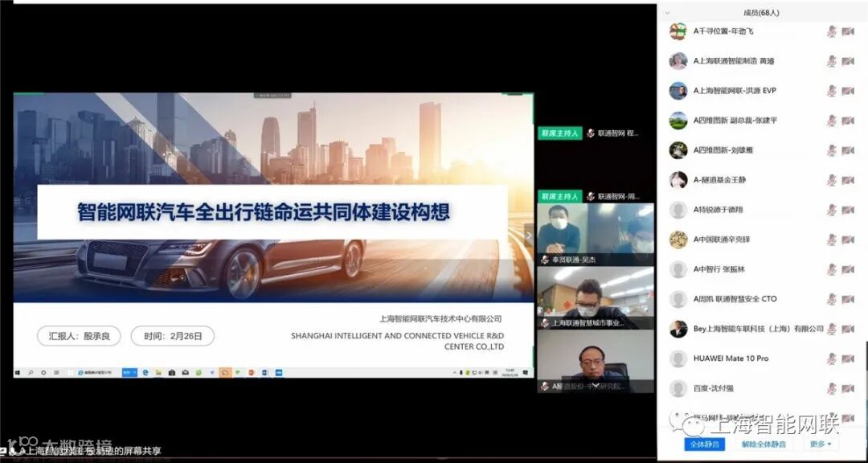Screen dimensions: 868x463
Task: Click mic icon beside 联通智网-周
Action: [591, 197]
